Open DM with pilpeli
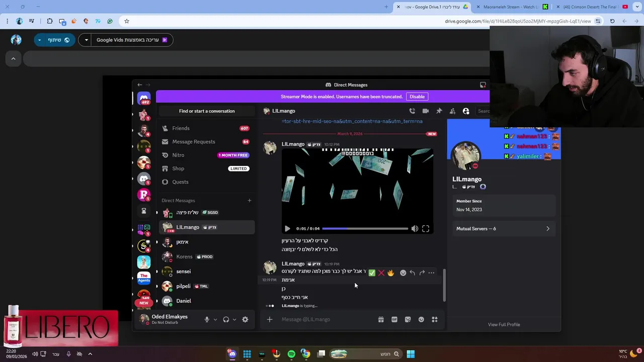Viewport: 644px width, 362px height. 207,286
